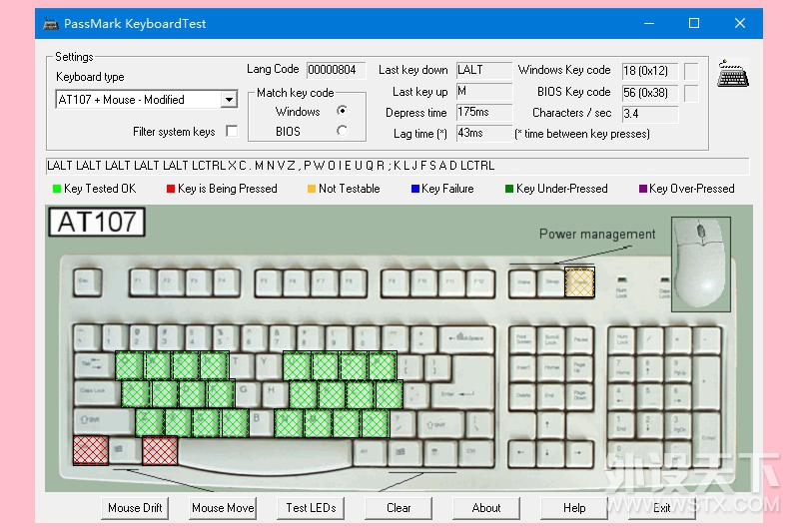Click the Mouse Drift button

click(135, 508)
